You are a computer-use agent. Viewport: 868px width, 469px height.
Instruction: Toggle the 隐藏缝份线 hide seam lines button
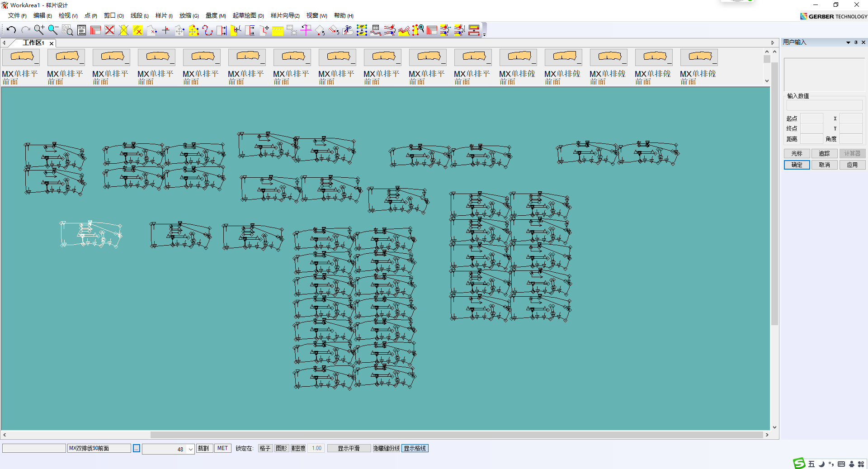pos(386,448)
